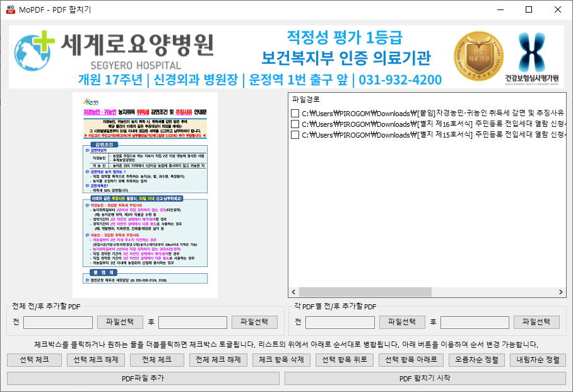Move selection down with 선택 항목 아래로
Image resolution: width=573 pixels, height=392 pixels.
coord(411,360)
